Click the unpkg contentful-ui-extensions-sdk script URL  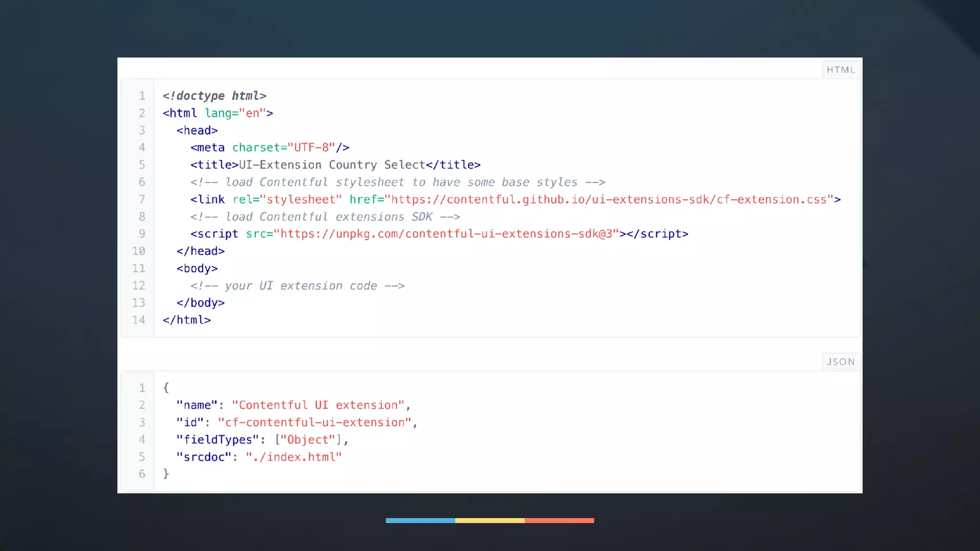(446, 234)
